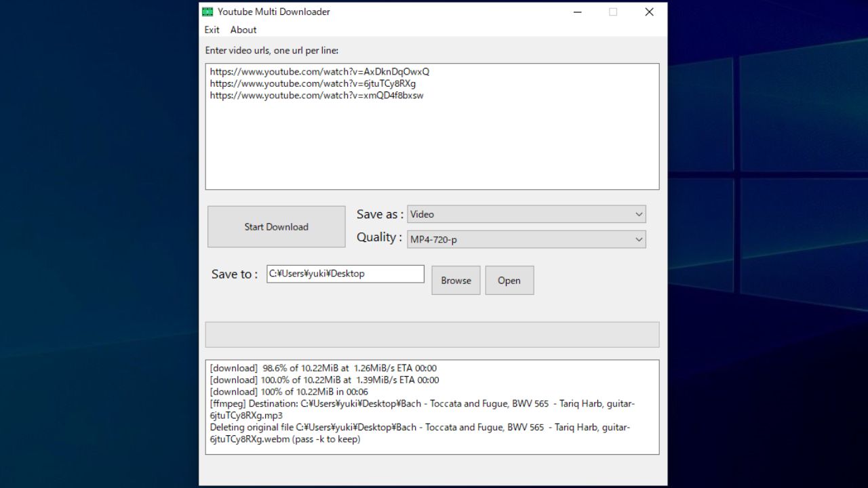
Task: Click Start Download button
Action: pos(276,226)
